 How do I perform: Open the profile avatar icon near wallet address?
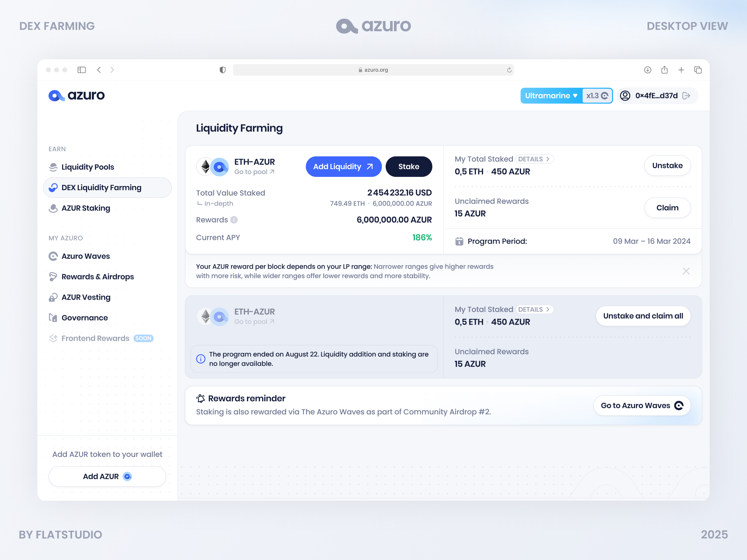click(x=625, y=95)
